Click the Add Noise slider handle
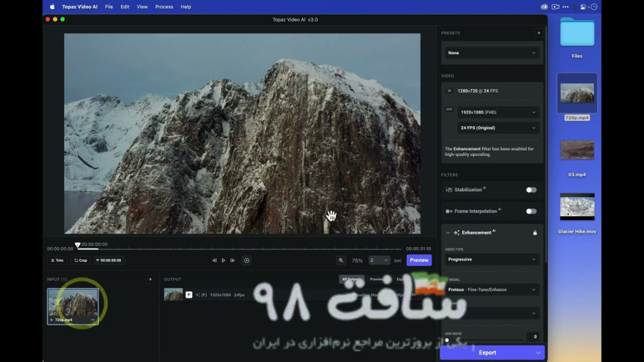This screenshot has width=644, height=362. point(447,340)
